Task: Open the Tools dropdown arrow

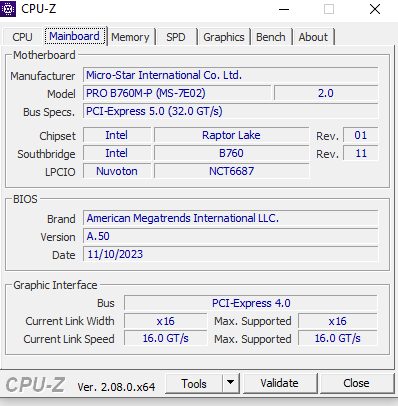Action: click(x=230, y=383)
